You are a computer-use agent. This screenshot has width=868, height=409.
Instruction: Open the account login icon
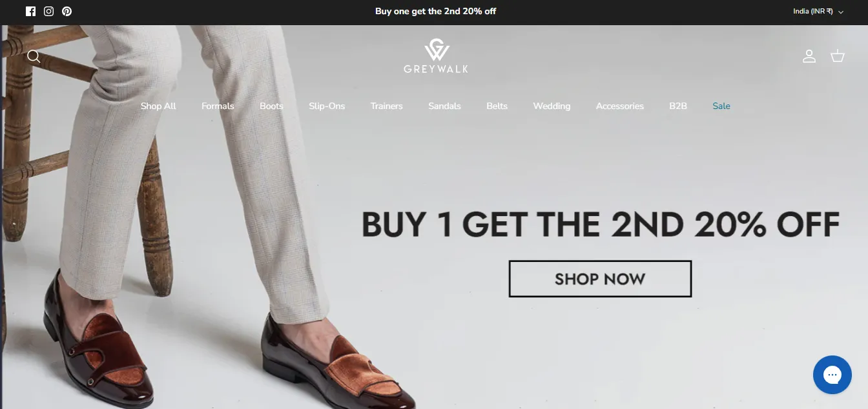[x=809, y=56]
